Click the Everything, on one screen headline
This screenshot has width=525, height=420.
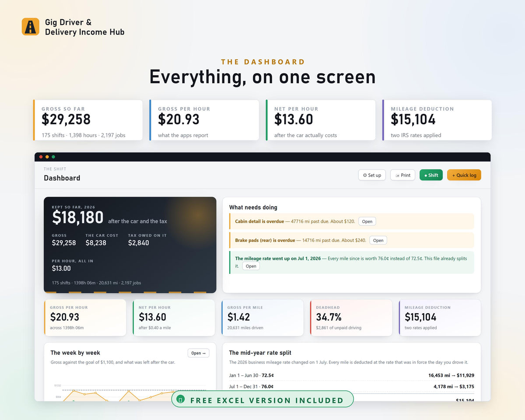[262, 77]
